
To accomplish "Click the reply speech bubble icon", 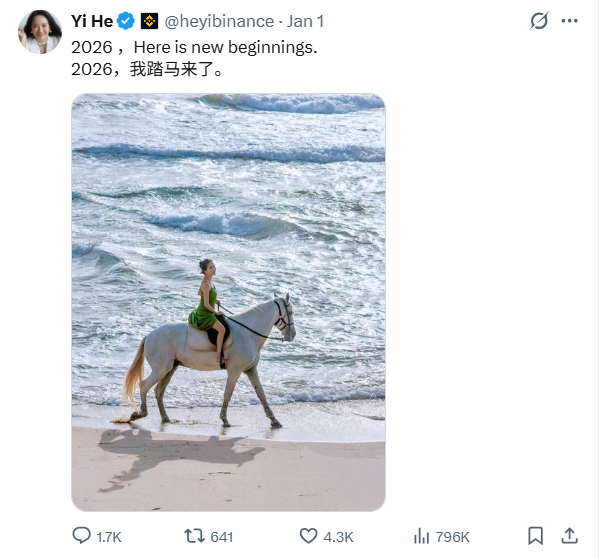I will [x=82, y=535].
